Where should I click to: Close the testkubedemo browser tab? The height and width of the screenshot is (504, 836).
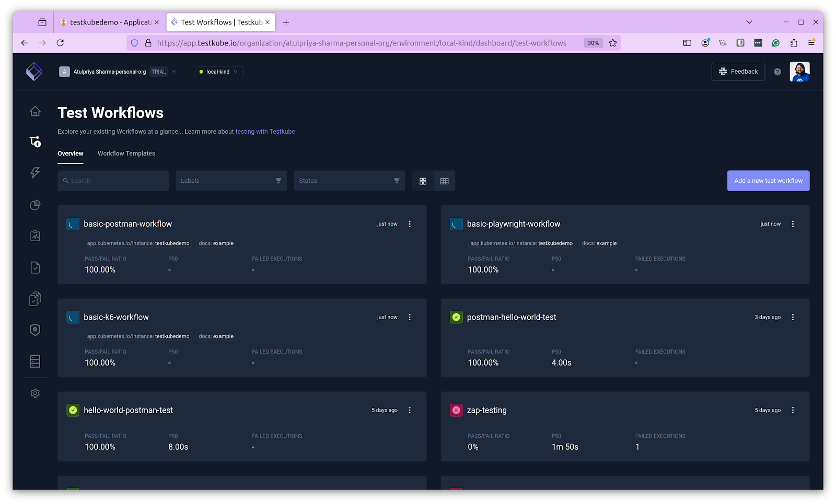(x=156, y=22)
